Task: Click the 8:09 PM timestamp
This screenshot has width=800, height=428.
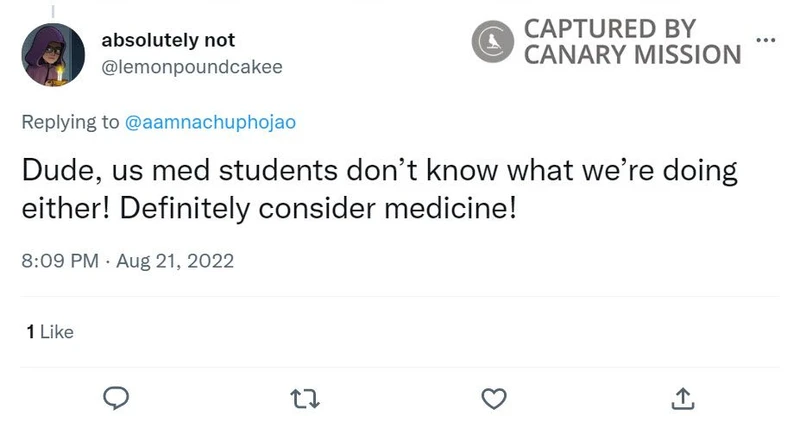Action: [x=59, y=262]
